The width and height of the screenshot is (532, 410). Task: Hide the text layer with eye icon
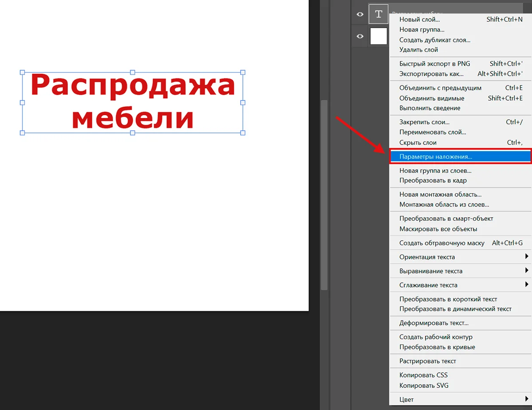coord(360,15)
